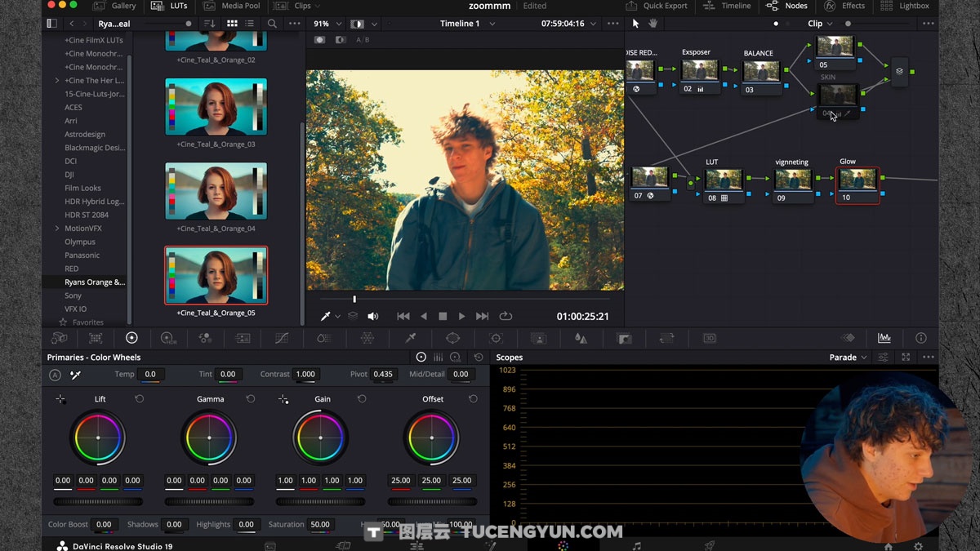Select the Cine_Teal_&_Orange_03 LUT thumbnail

216,106
